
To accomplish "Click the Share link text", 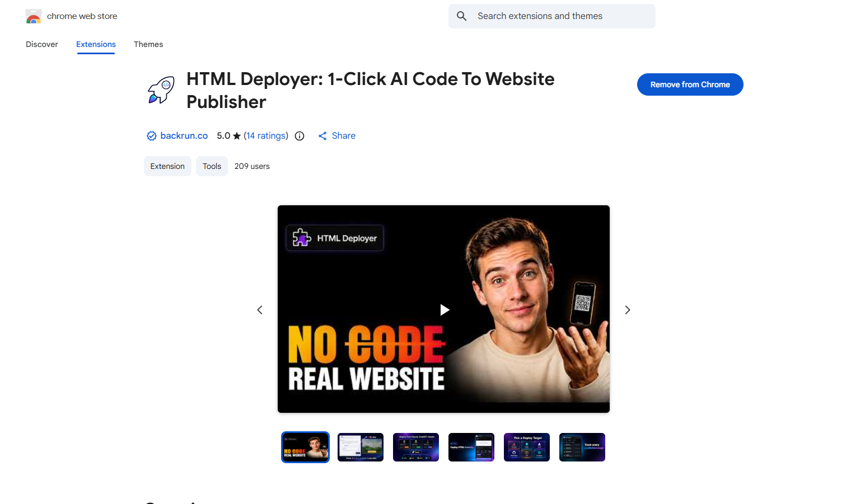I will pos(344,136).
